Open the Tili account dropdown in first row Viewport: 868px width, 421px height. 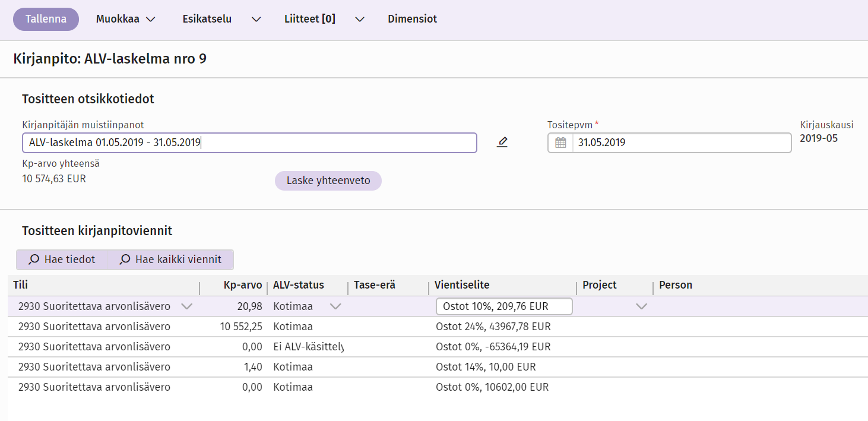pyautogui.click(x=186, y=306)
